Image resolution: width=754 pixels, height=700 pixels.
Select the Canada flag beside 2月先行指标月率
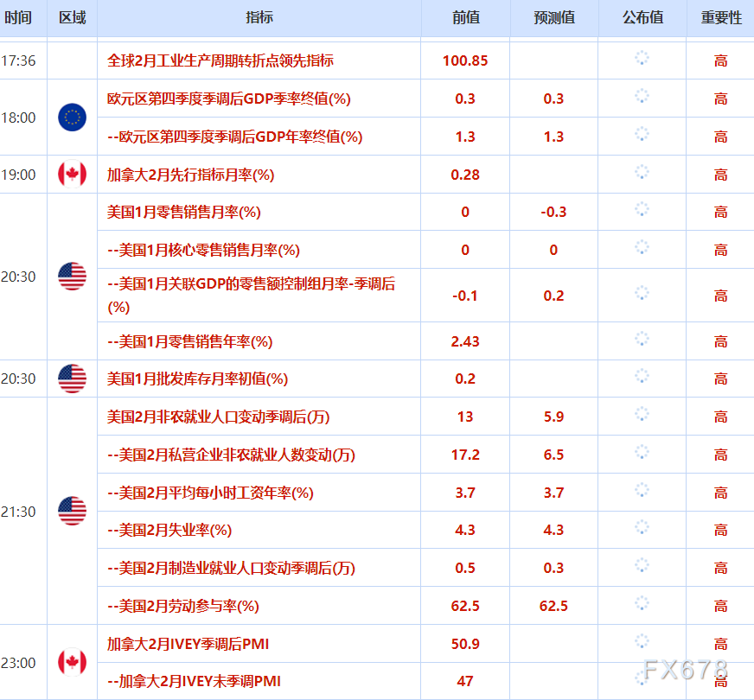[x=72, y=175]
